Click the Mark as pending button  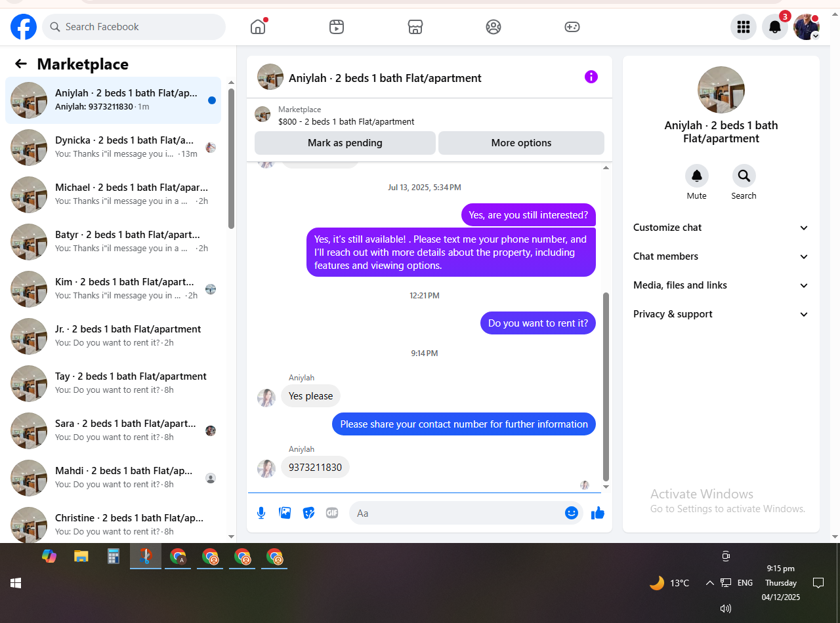[x=345, y=143]
